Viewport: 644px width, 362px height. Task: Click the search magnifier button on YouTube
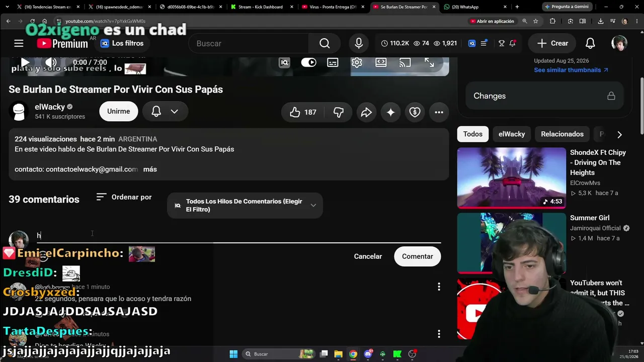(x=325, y=43)
